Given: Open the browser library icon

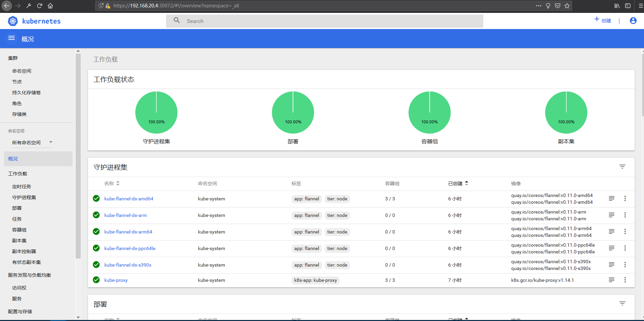Looking at the screenshot, I should (x=617, y=6).
